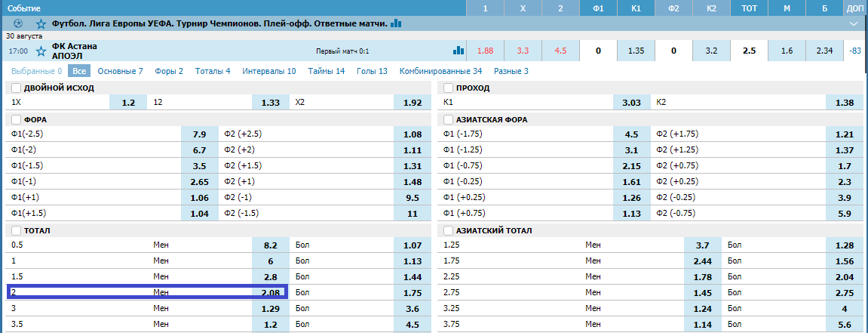868x333 pixels.
Task: Tick the ДВОЙНОЙ ИСХОД checkbox
Action: point(16,88)
